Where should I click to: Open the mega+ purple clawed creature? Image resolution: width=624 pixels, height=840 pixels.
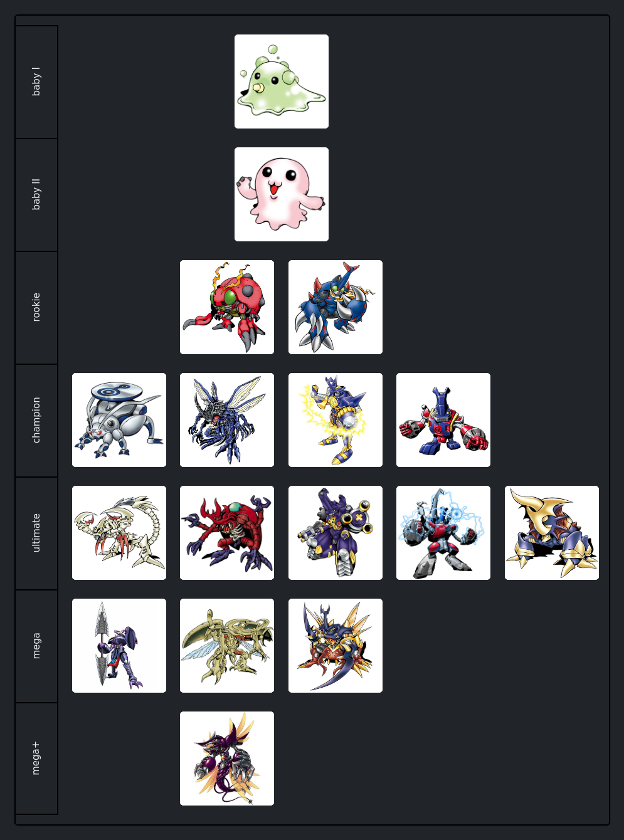(x=227, y=759)
